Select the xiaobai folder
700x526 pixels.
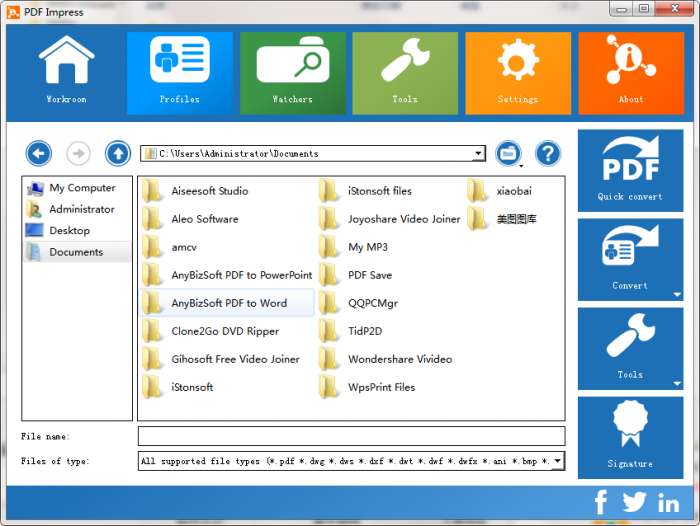(x=500, y=191)
